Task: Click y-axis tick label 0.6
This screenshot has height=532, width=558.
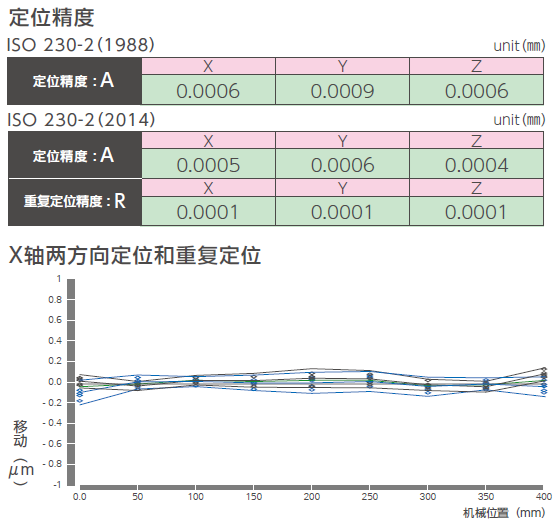Action: 55,320
